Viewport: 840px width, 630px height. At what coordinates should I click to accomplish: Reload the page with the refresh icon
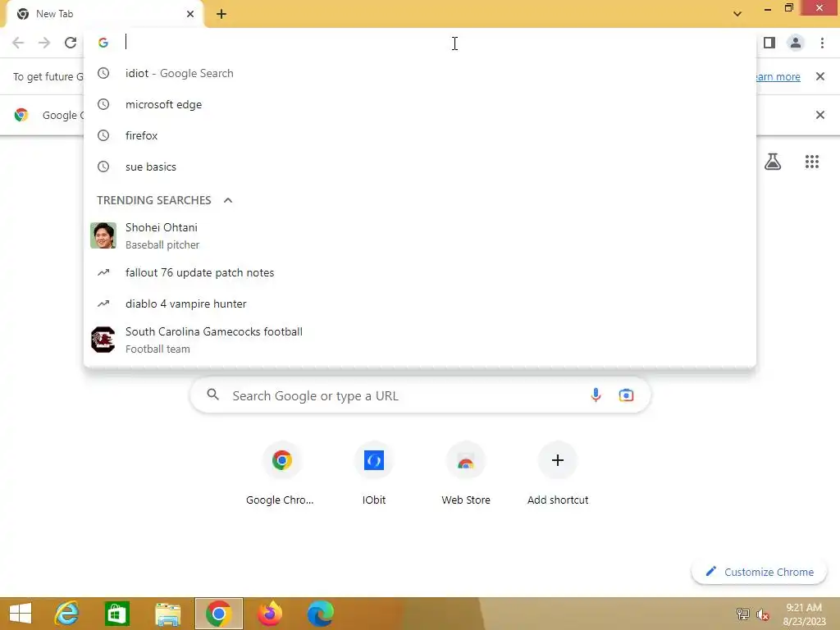[x=71, y=43]
